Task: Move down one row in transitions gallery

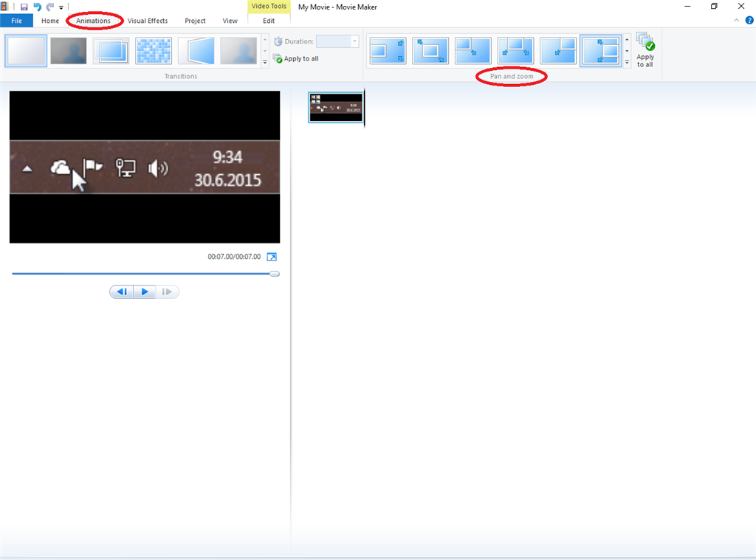Action: (x=265, y=51)
